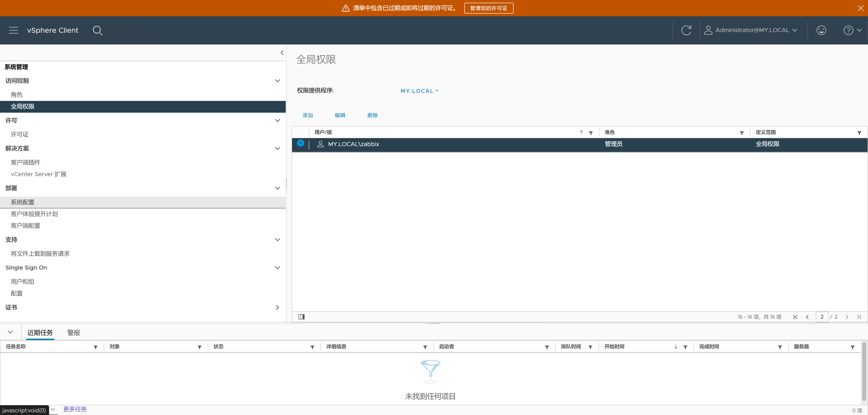Go to first page of permissions
Viewport: 868px width, 415px height.
point(795,317)
